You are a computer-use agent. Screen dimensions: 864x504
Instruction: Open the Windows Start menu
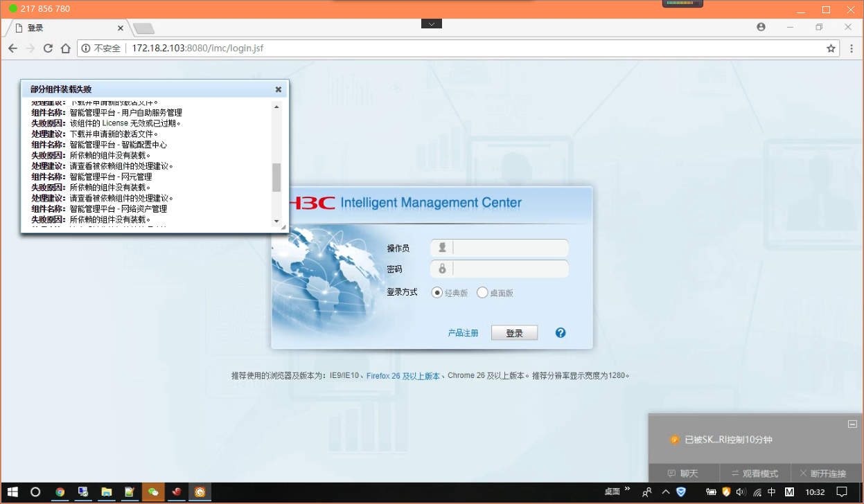point(12,492)
